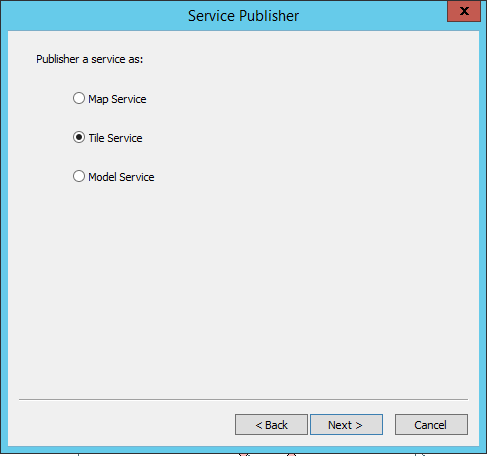
Task: Cancel the Service Publisher wizard
Action: click(431, 425)
